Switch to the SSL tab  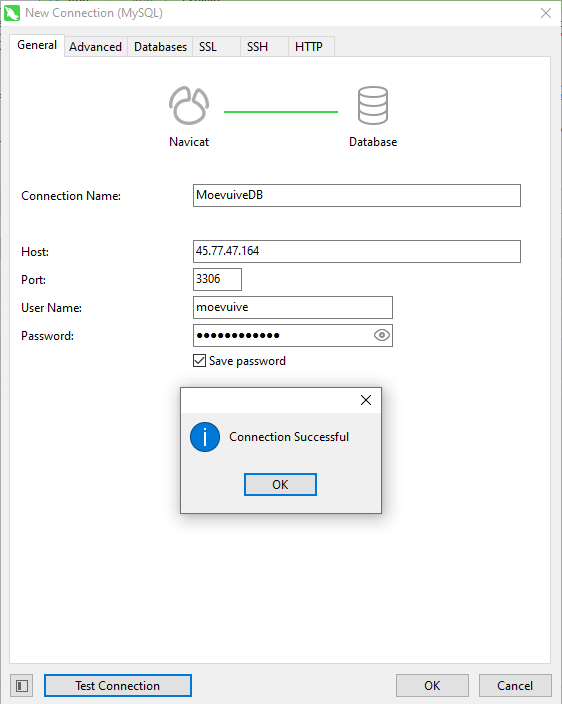[x=216, y=47]
